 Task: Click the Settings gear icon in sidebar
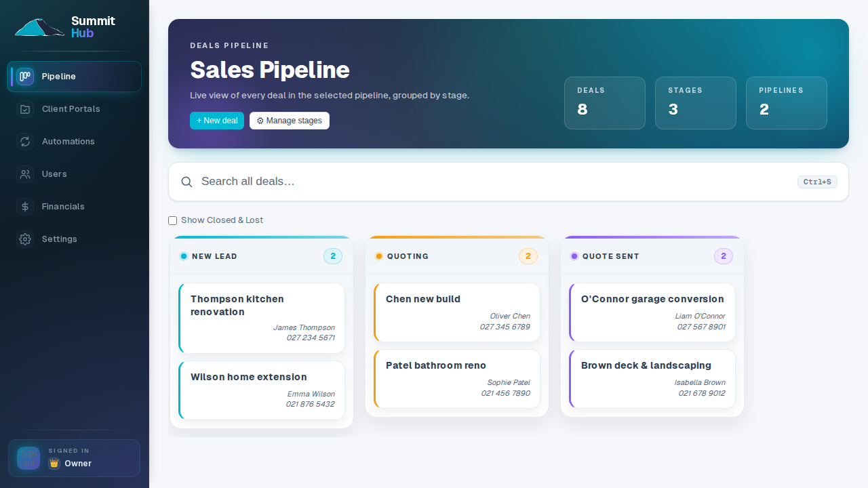25,239
